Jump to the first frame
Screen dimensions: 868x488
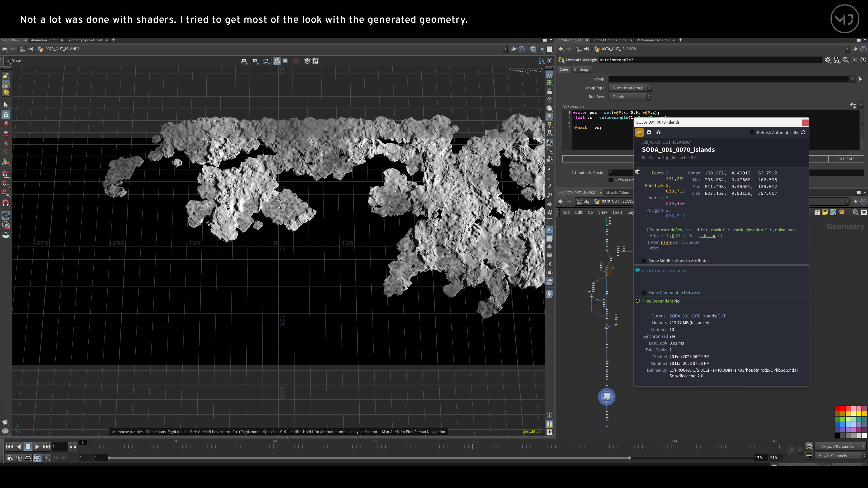coord(9,447)
